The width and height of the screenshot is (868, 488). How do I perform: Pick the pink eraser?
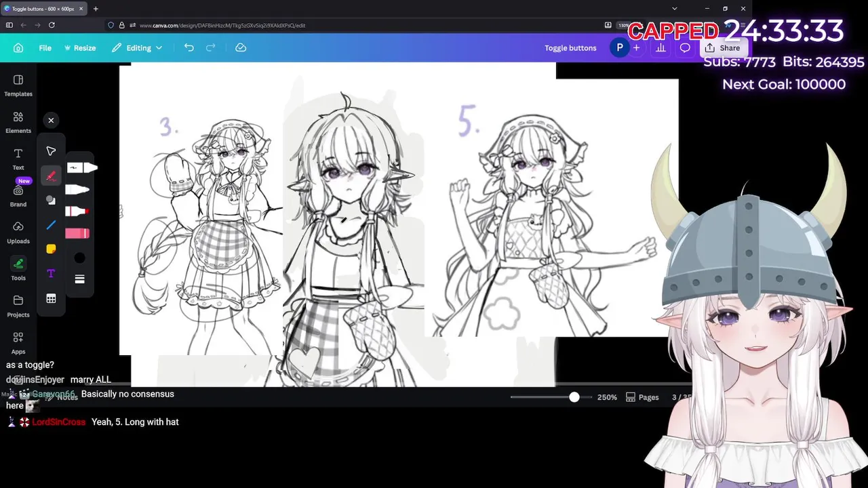tap(77, 234)
